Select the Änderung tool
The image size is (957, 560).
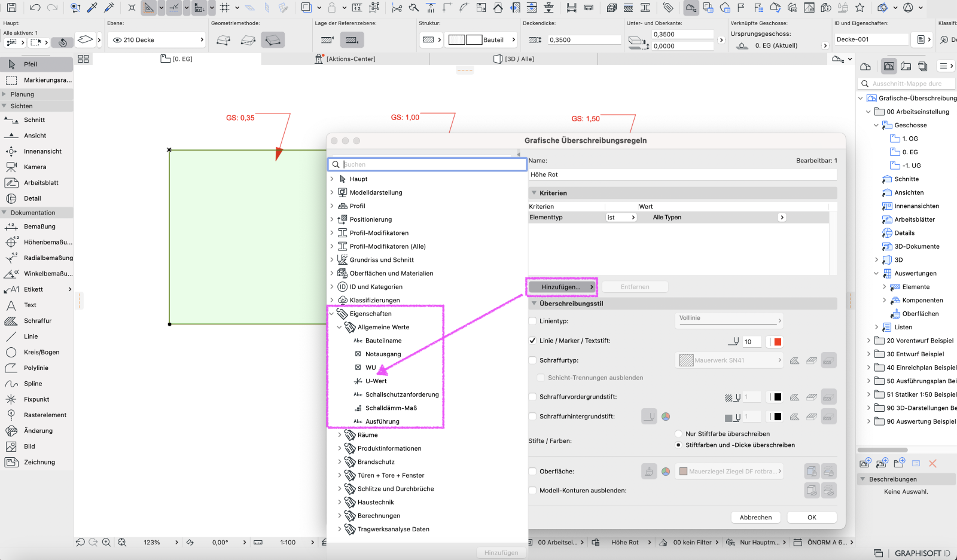36,431
